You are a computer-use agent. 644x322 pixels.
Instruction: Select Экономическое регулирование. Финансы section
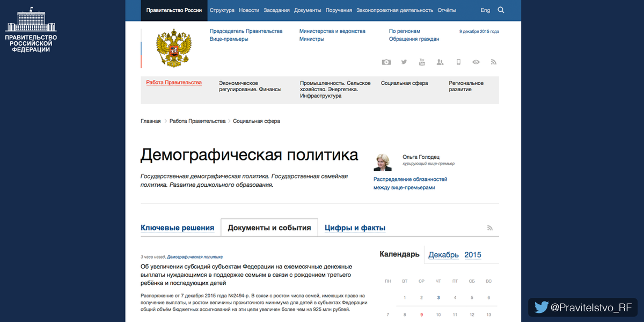[250, 86]
